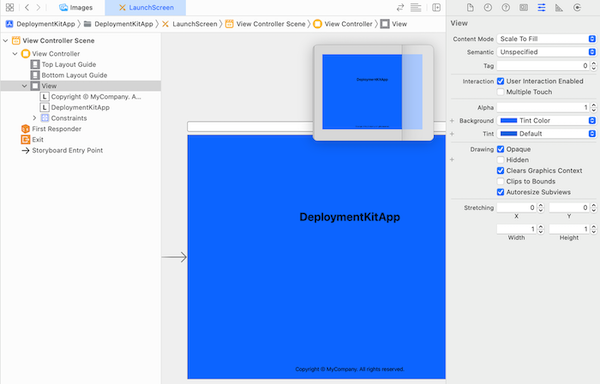
Task: Open the Content Mode dropdown
Action: (546, 39)
